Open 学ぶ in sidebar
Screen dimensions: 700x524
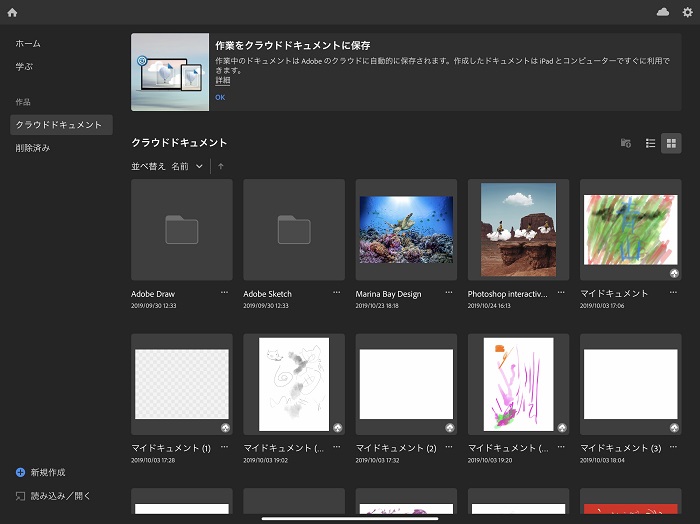click(x=24, y=67)
